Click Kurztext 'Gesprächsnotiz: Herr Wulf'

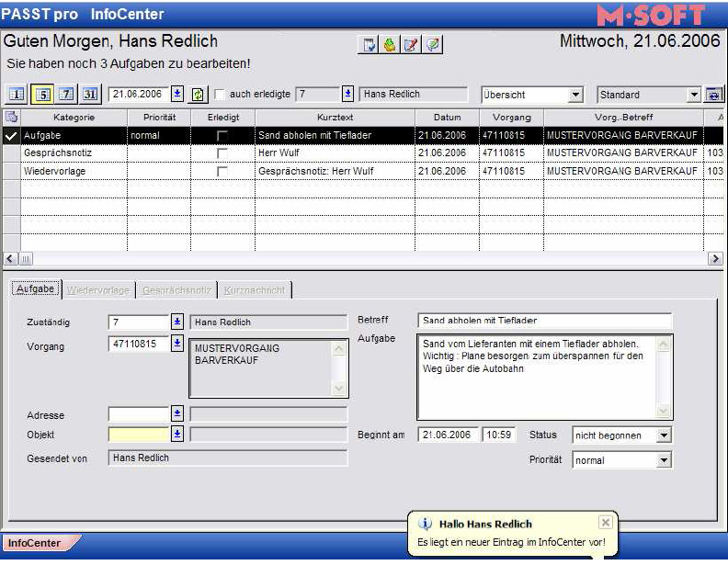335,171
